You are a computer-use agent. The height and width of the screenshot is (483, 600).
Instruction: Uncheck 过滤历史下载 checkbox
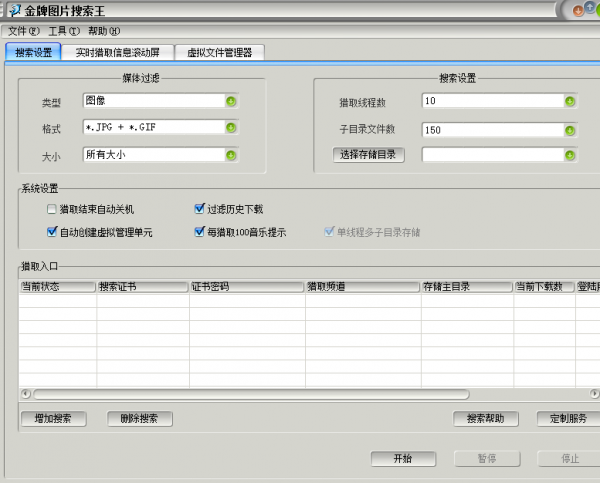click(200, 210)
